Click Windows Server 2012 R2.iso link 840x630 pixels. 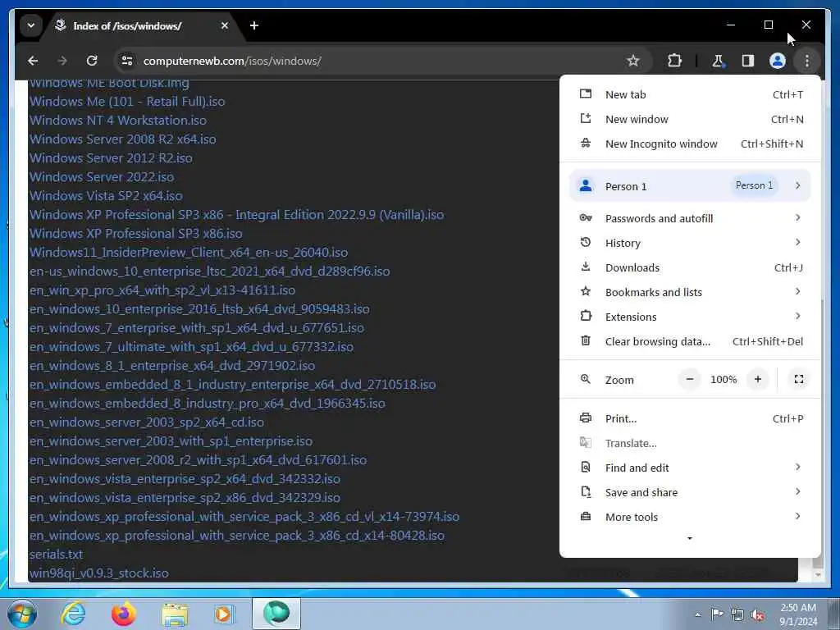[x=111, y=158]
